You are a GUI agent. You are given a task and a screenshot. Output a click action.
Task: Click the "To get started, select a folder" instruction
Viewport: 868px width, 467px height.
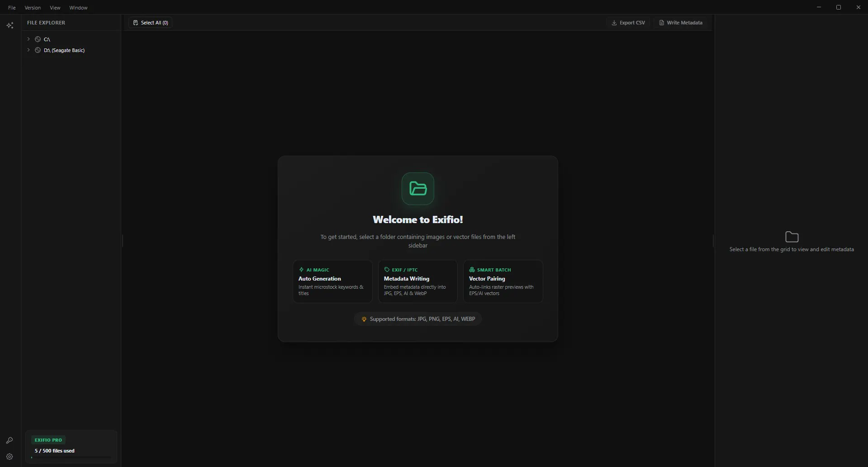(x=418, y=241)
